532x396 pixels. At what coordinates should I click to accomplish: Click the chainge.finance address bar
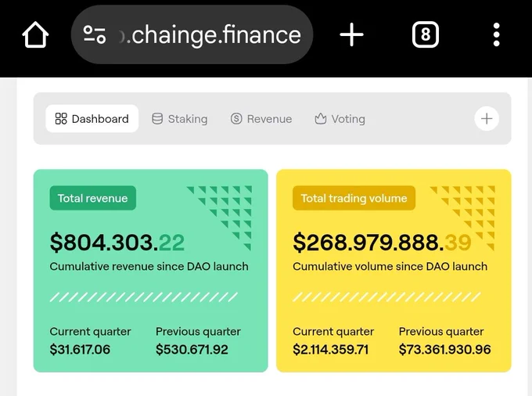(x=192, y=34)
